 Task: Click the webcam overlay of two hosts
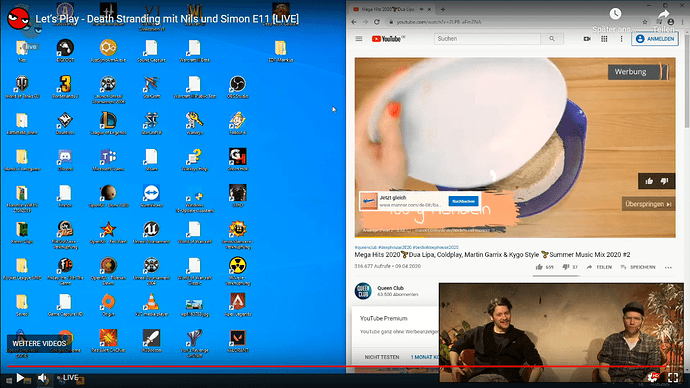[x=562, y=333]
